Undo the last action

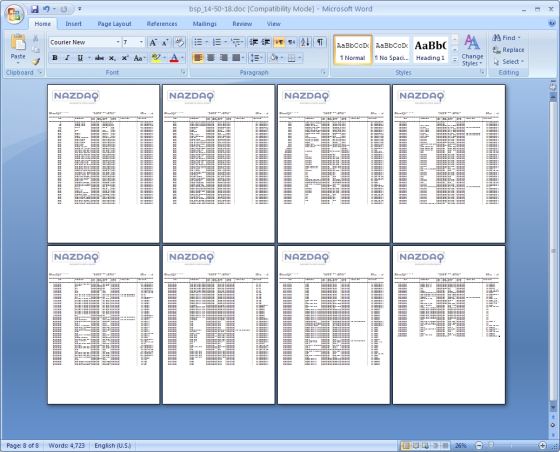click(46, 9)
